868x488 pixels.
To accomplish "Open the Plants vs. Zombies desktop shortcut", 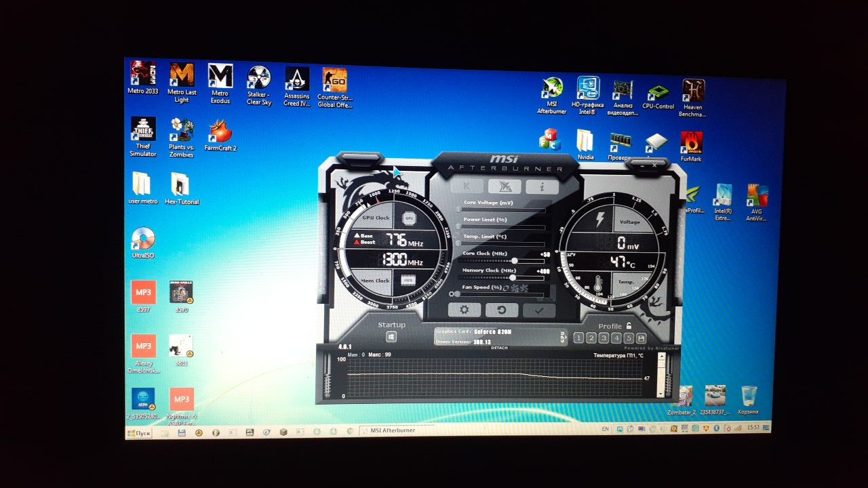I will pos(181,138).
